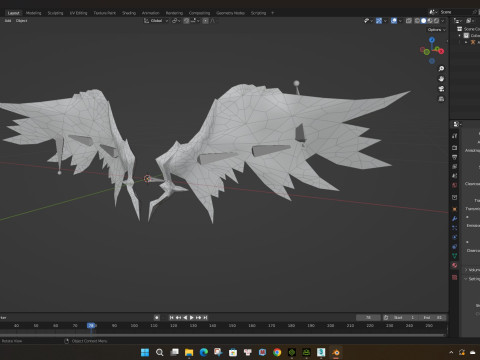The height and width of the screenshot is (360, 480).
Task: Toggle the camera view icon
Action: click(x=441, y=89)
